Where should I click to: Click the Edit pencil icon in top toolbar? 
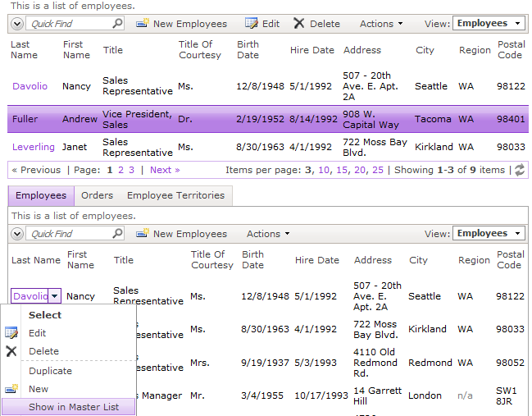point(252,24)
